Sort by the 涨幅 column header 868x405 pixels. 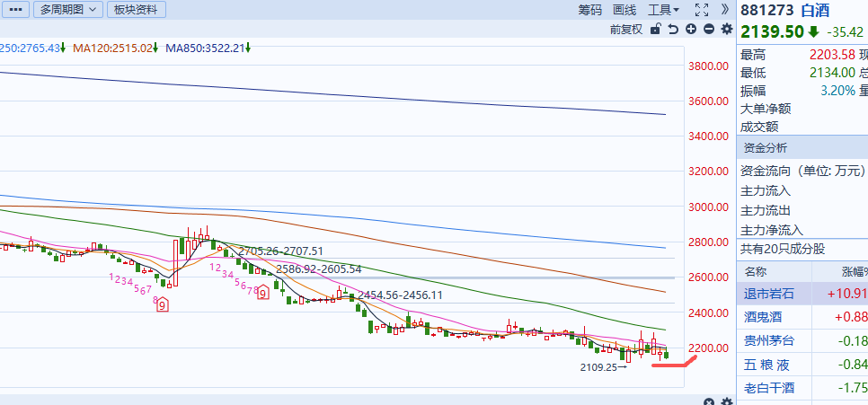(853, 272)
